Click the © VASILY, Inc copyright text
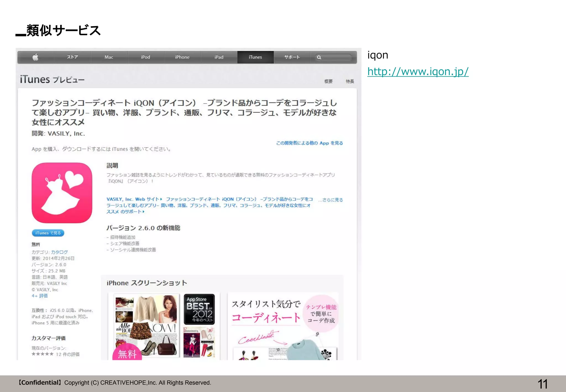 coord(45,289)
